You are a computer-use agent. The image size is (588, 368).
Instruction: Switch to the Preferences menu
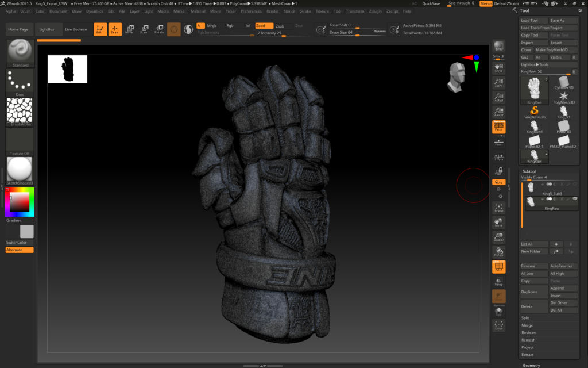(252, 10)
